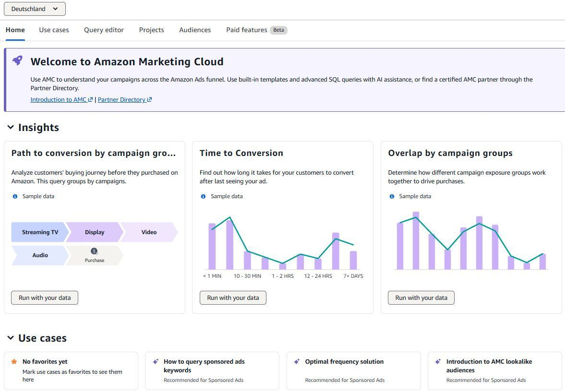Click sparkle icon beside AMC lookalike audiences
The height and width of the screenshot is (392, 565).
pos(438,362)
